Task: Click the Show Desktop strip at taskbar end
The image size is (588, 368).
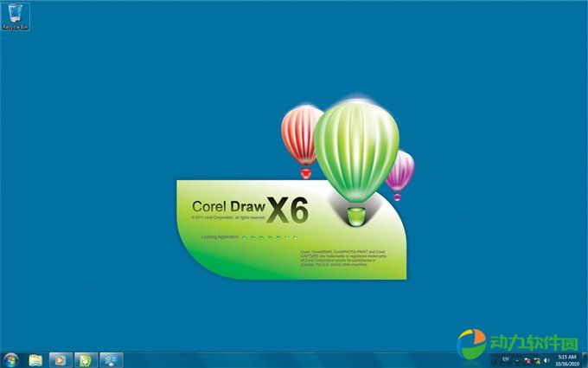Action: (585, 359)
